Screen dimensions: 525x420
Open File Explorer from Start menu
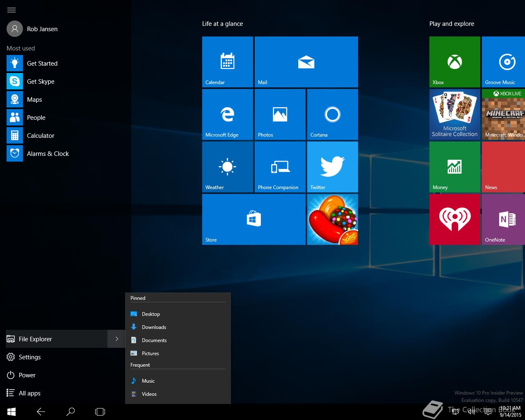click(x=57, y=339)
